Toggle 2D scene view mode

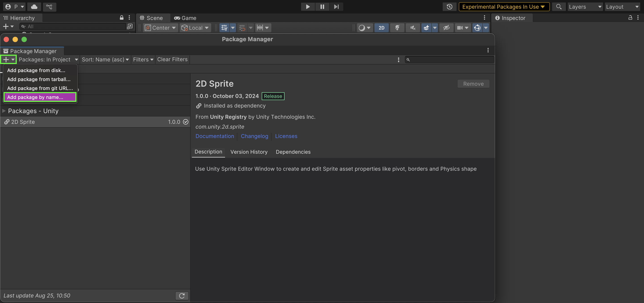[x=381, y=28]
